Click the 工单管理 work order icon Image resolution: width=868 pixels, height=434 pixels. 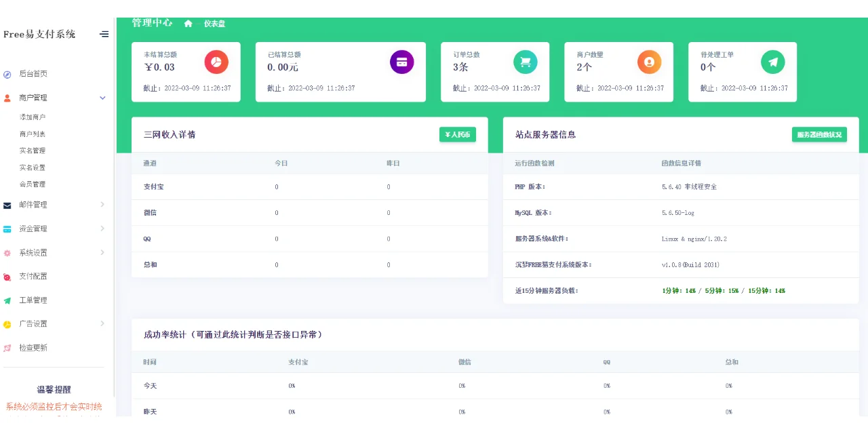[7, 300]
